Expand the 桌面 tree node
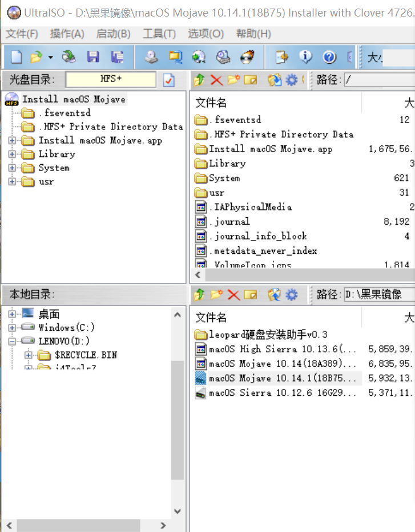 tap(12, 314)
